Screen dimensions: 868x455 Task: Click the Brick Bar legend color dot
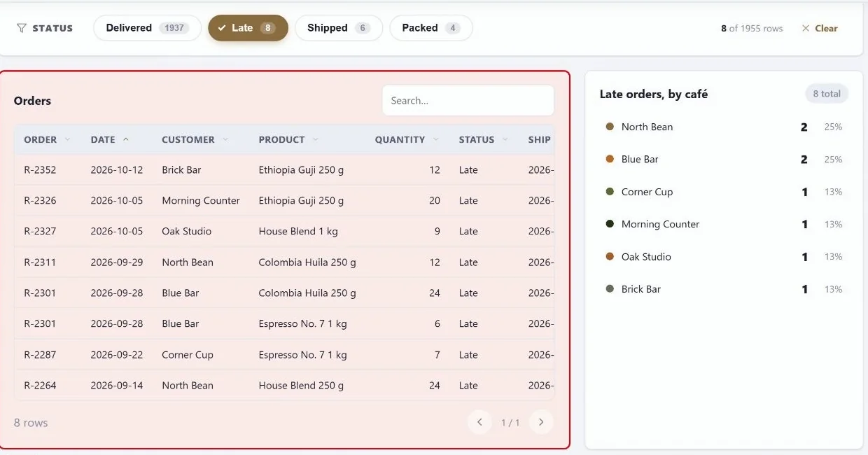coord(610,289)
